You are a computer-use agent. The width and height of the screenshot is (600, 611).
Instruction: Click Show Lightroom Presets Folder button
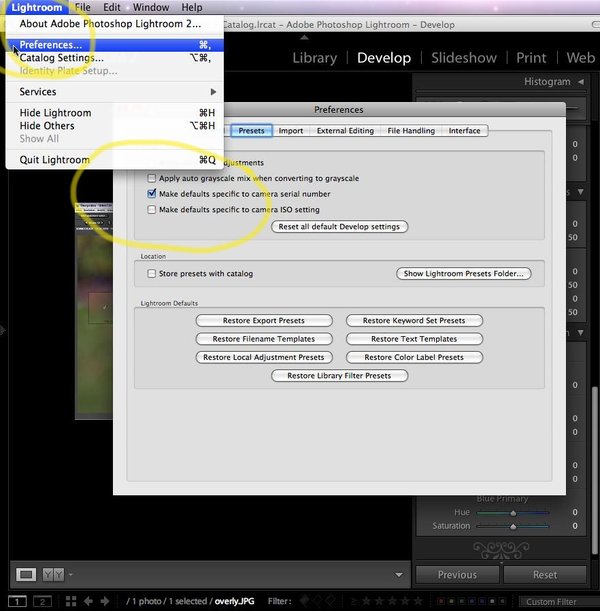(463, 273)
